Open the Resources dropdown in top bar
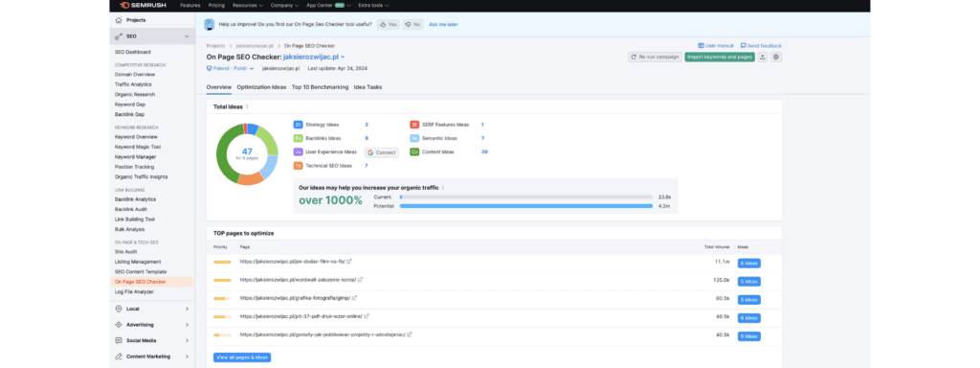980x368 pixels. 249,5
